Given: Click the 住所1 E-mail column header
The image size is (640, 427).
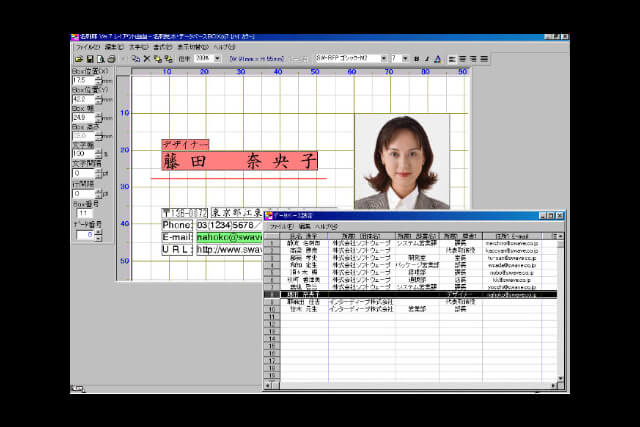Looking at the screenshot, I should pyautogui.click(x=512, y=236).
